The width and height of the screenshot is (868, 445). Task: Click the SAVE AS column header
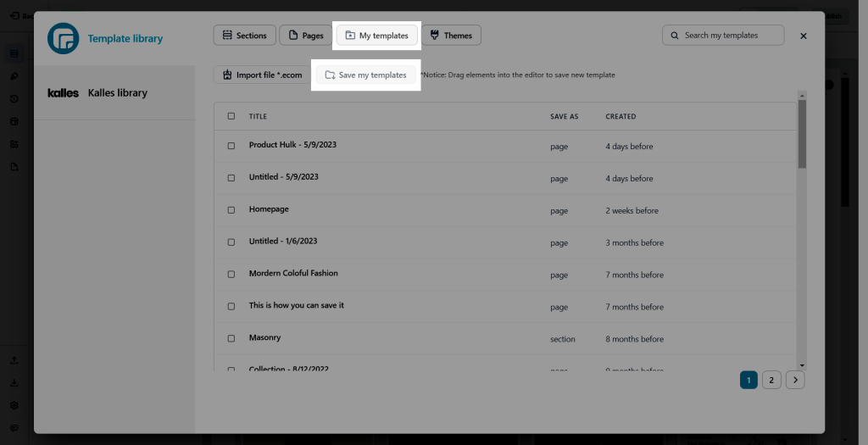click(564, 116)
